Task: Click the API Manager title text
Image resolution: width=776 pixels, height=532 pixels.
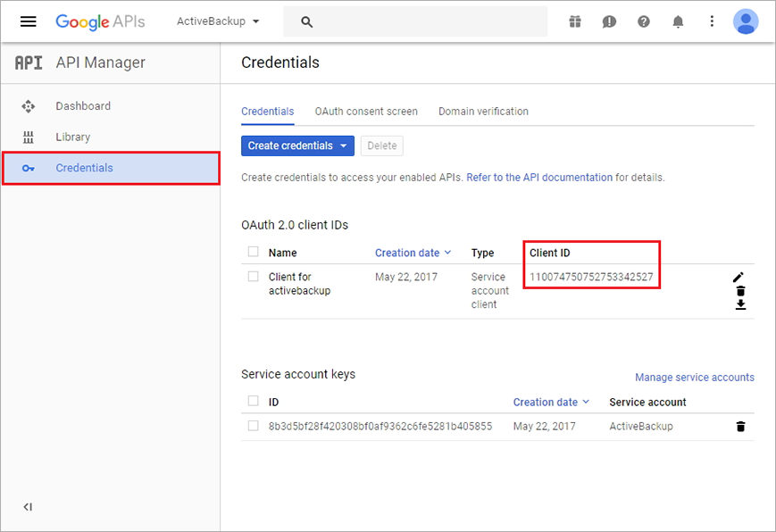Action: 101,62
